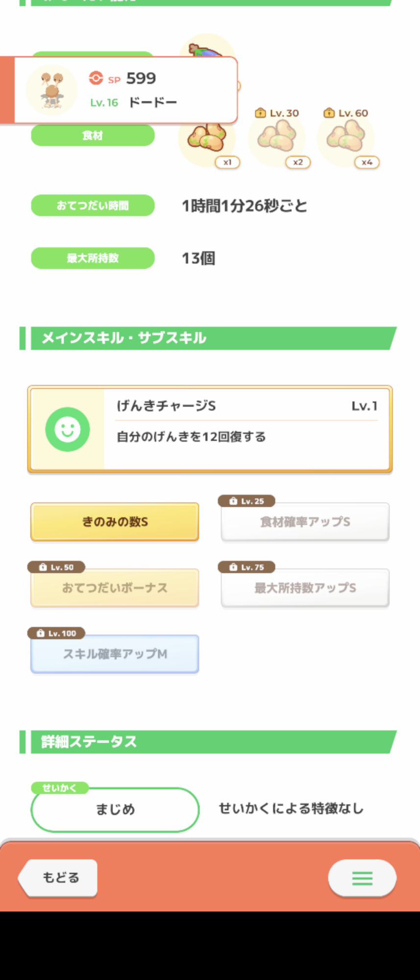Click the まじめ nature box
This screenshot has width=420, height=980.
(x=115, y=809)
